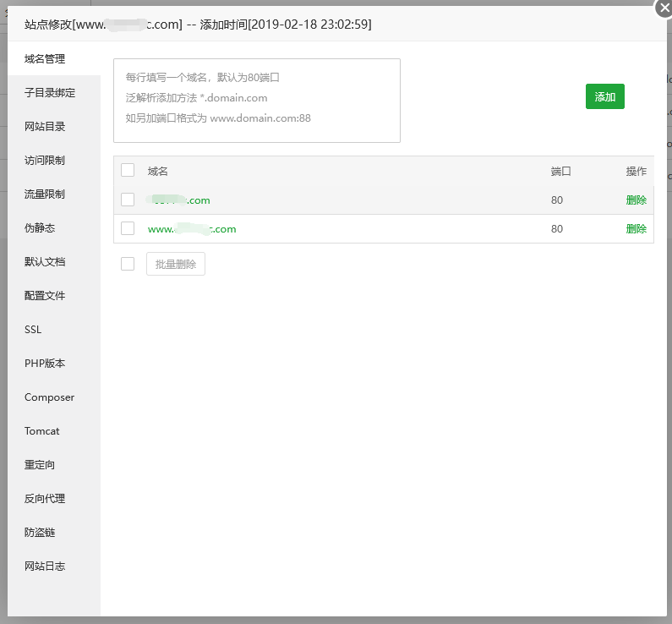Viewport: 672px width, 624px height.
Task: Select the 防盗链 tab
Action: click(40, 533)
